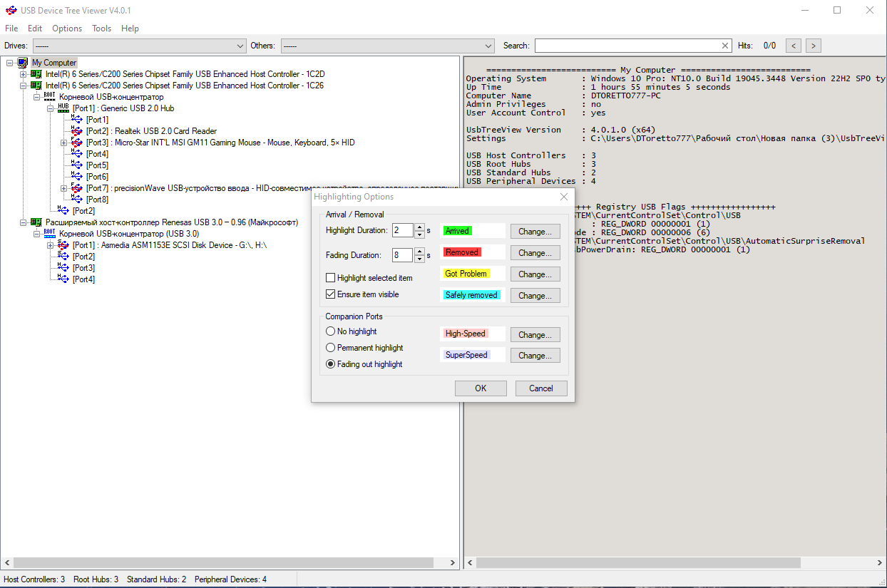Select the Generic USB 2.0 Hub icon
887x588 pixels.
[63, 108]
